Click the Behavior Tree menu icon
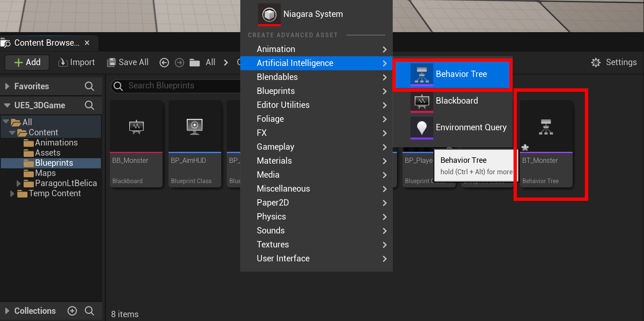This screenshot has height=321, width=644. tap(421, 74)
